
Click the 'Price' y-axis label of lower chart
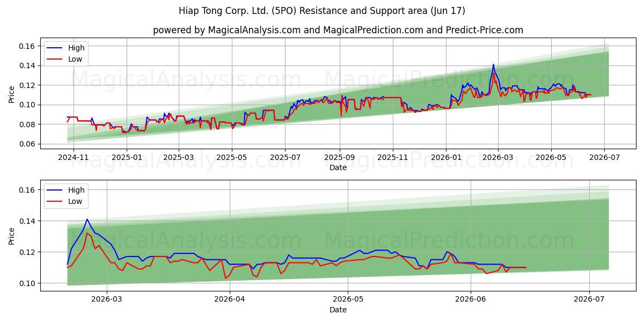click(x=12, y=236)
